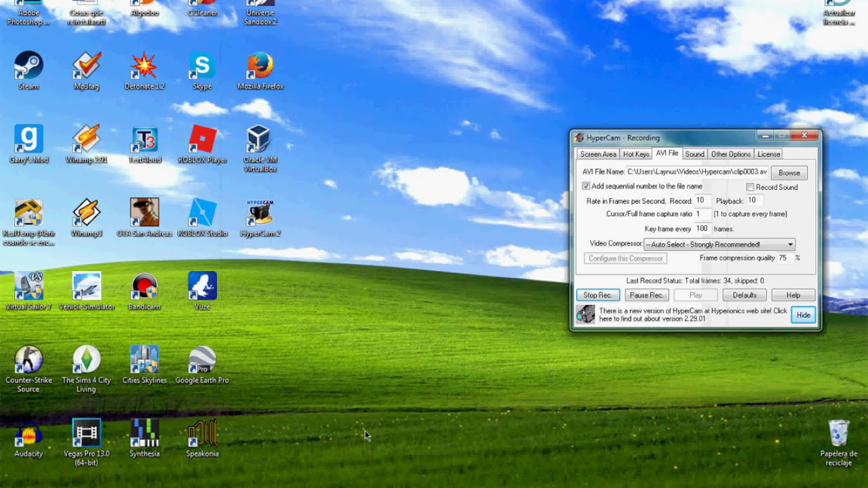Open the Winamp3 shortcut
Image resolution: width=868 pixels, height=488 pixels.
[87, 217]
